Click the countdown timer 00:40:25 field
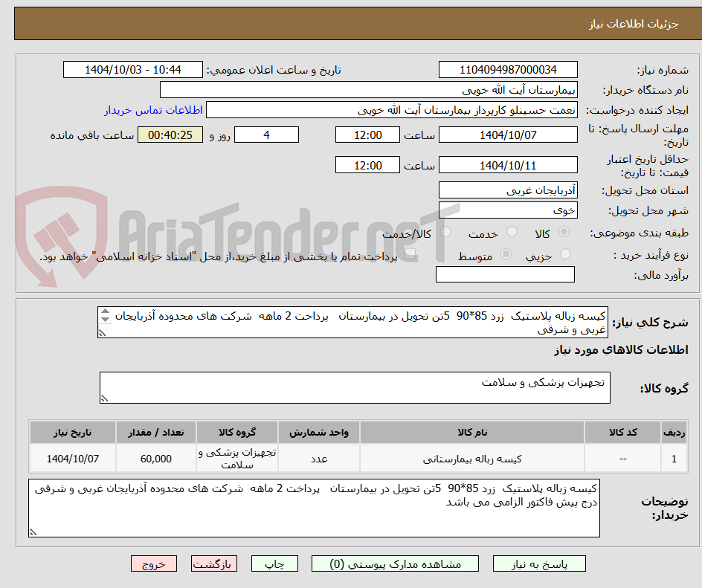Screen dimensions: 702x588 click(x=170, y=135)
